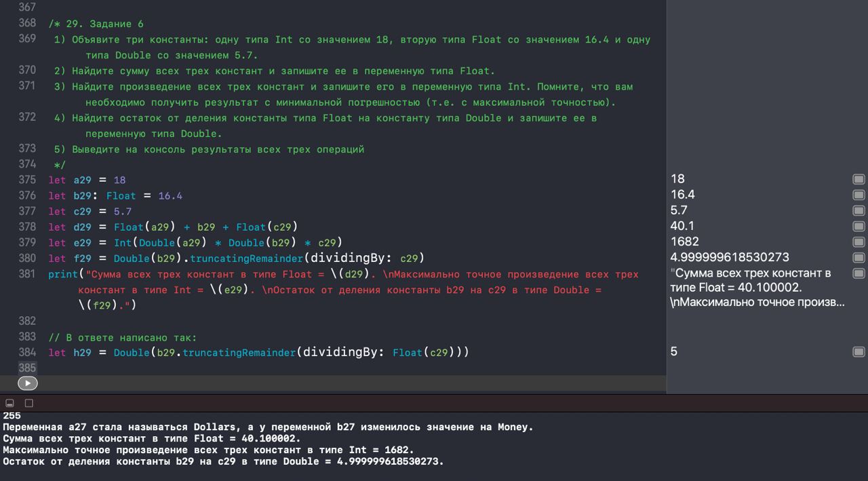Open Quick Look for result 1682
The image size is (868, 481).
click(x=859, y=242)
